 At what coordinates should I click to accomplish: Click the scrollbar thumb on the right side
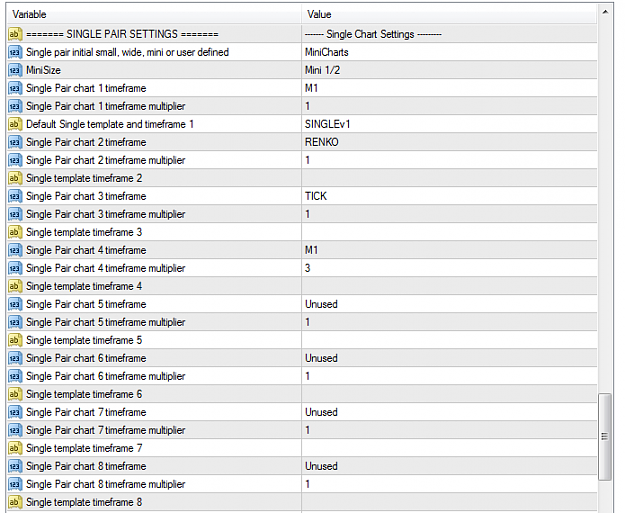(x=605, y=437)
